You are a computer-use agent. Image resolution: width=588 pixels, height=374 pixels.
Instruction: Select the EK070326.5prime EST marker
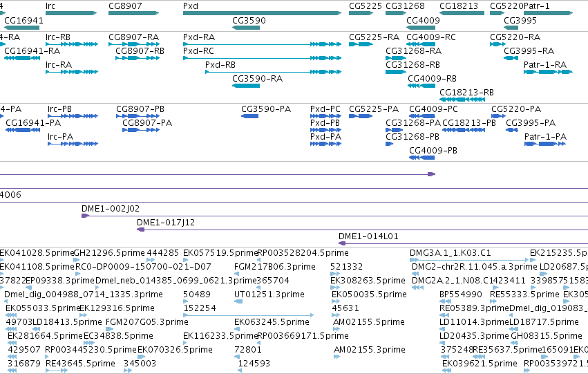pos(142,357)
